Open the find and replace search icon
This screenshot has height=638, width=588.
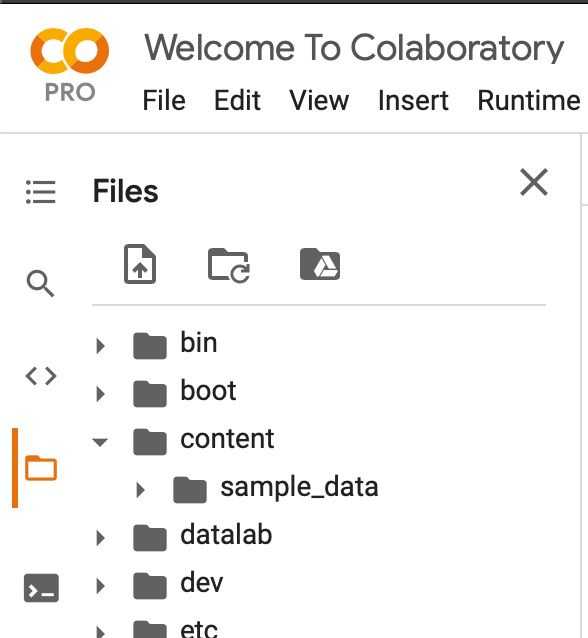point(40,283)
